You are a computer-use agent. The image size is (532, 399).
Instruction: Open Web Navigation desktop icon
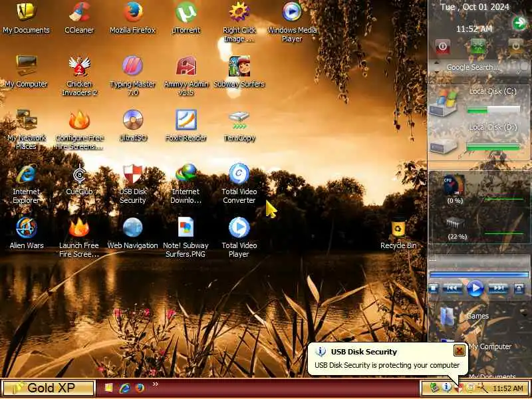pos(132,233)
